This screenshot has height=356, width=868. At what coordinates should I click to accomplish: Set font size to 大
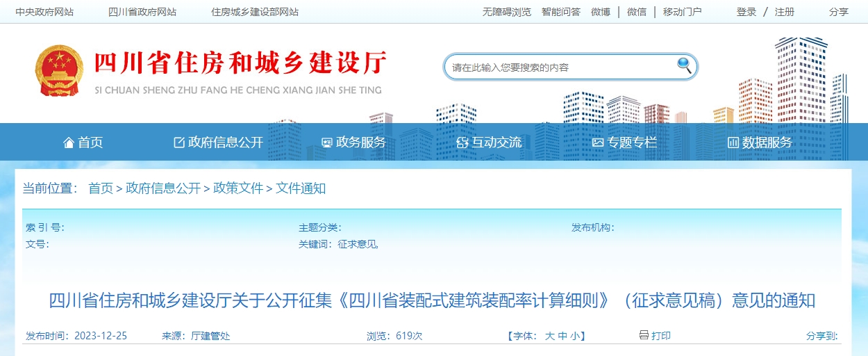[549, 336]
